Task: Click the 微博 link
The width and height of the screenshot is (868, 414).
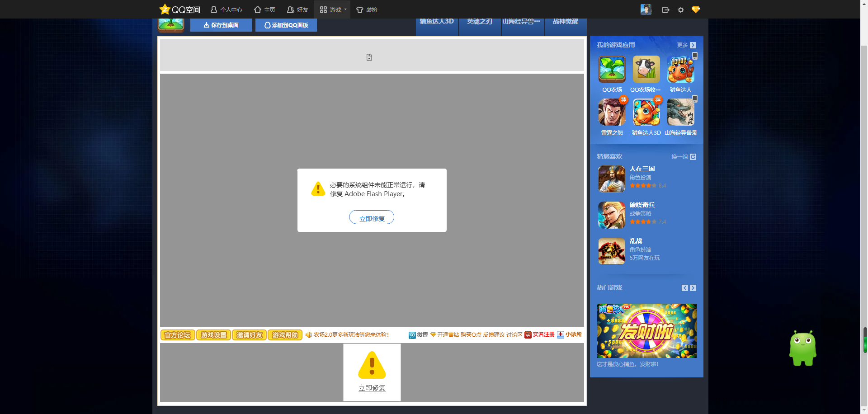Action: pos(418,335)
